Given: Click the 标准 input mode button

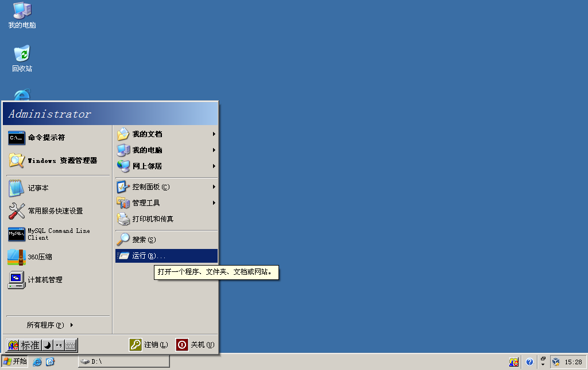Looking at the screenshot, I should click(30, 345).
